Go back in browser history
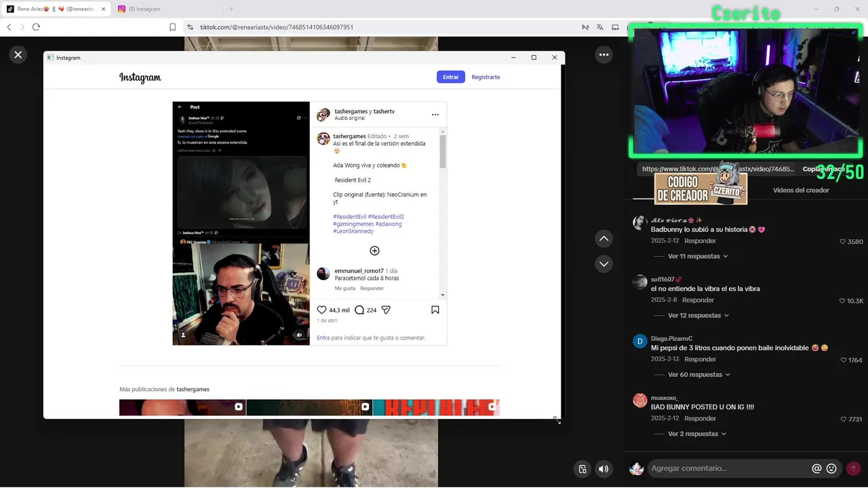 pyautogui.click(x=9, y=27)
